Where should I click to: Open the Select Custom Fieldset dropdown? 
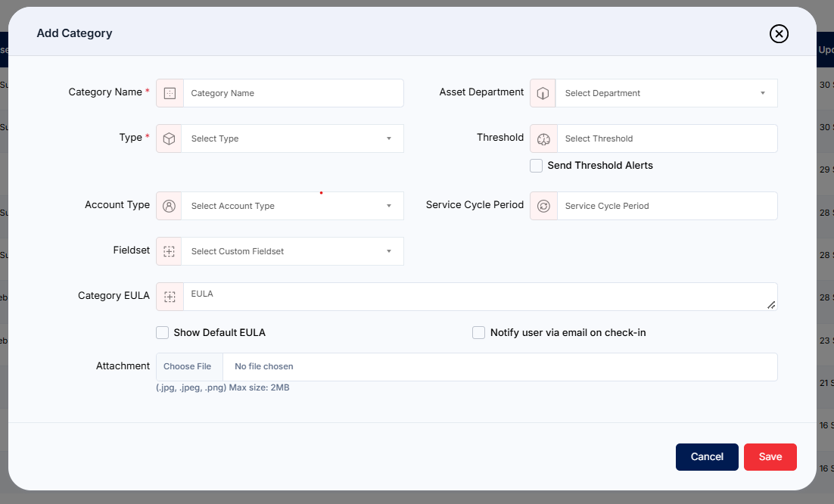tap(293, 251)
